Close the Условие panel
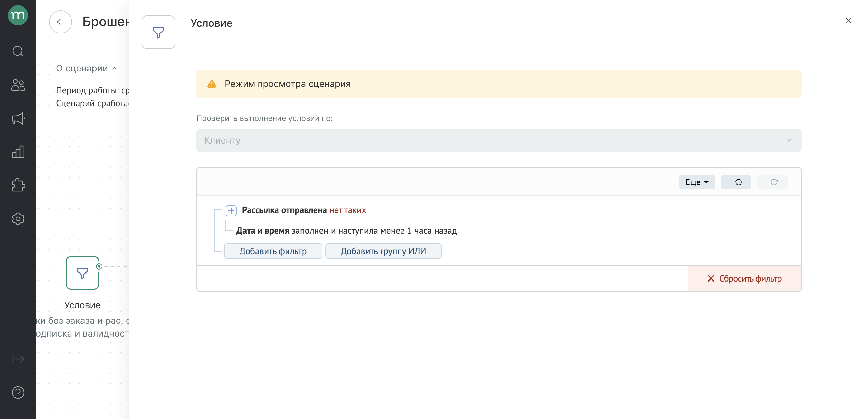Viewport: 868px width, 419px height. 848,21
